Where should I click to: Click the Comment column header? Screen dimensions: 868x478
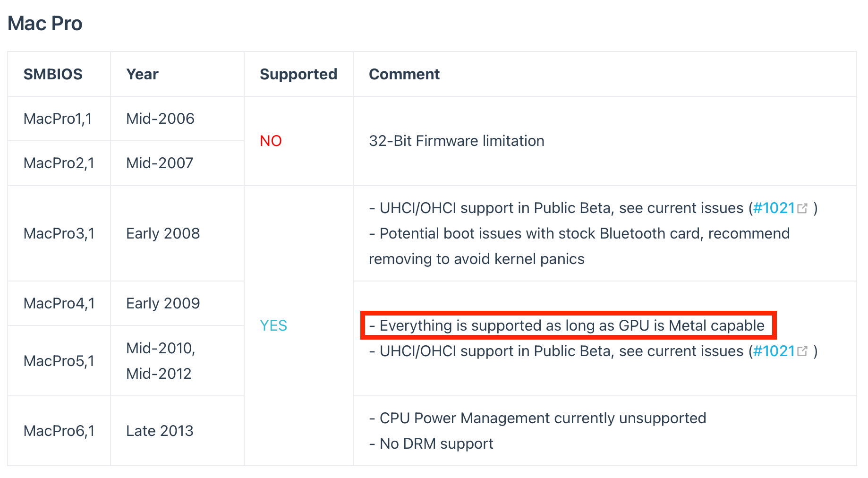(x=404, y=74)
